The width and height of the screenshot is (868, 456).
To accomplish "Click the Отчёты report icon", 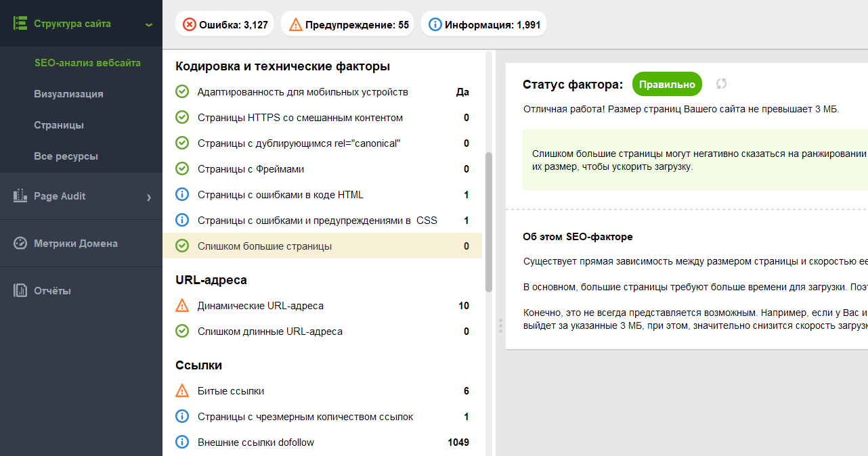I will 20,291.
